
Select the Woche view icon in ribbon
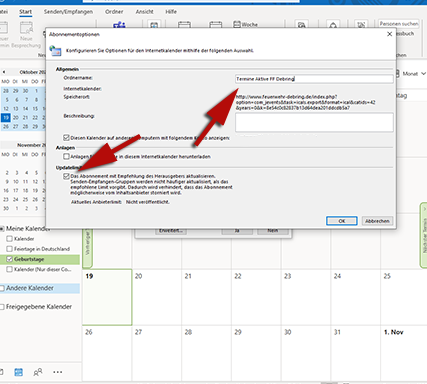pyautogui.click(x=245, y=24)
